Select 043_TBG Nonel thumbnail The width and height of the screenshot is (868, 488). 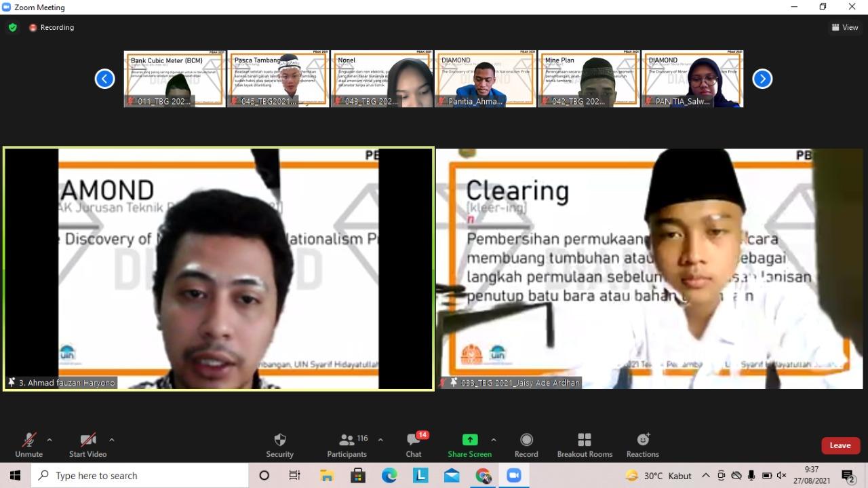tap(382, 79)
